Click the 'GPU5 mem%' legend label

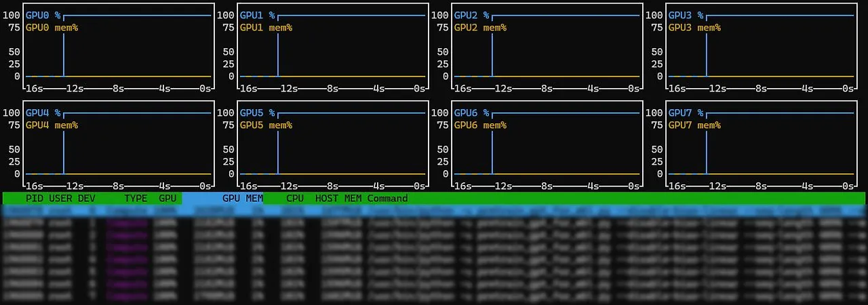pos(266,125)
